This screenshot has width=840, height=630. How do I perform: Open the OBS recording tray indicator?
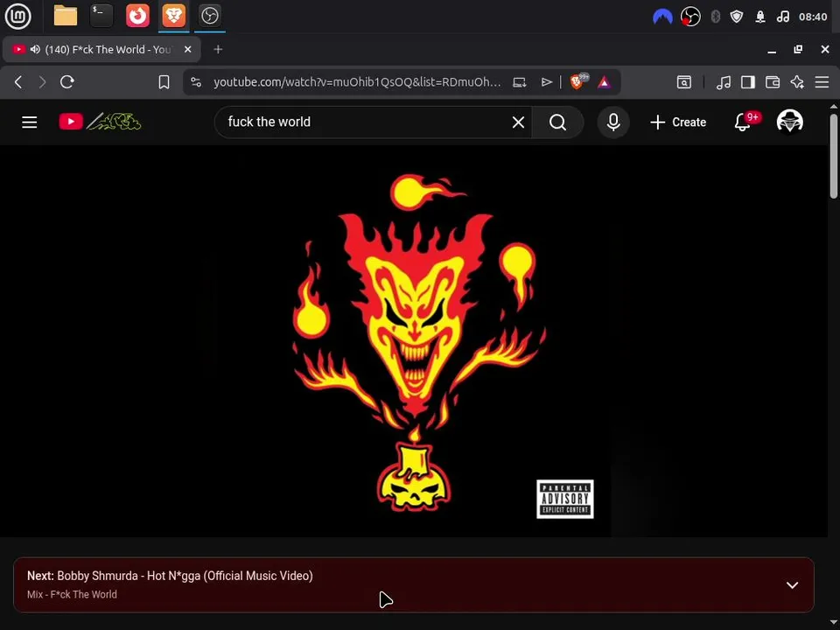(x=690, y=17)
